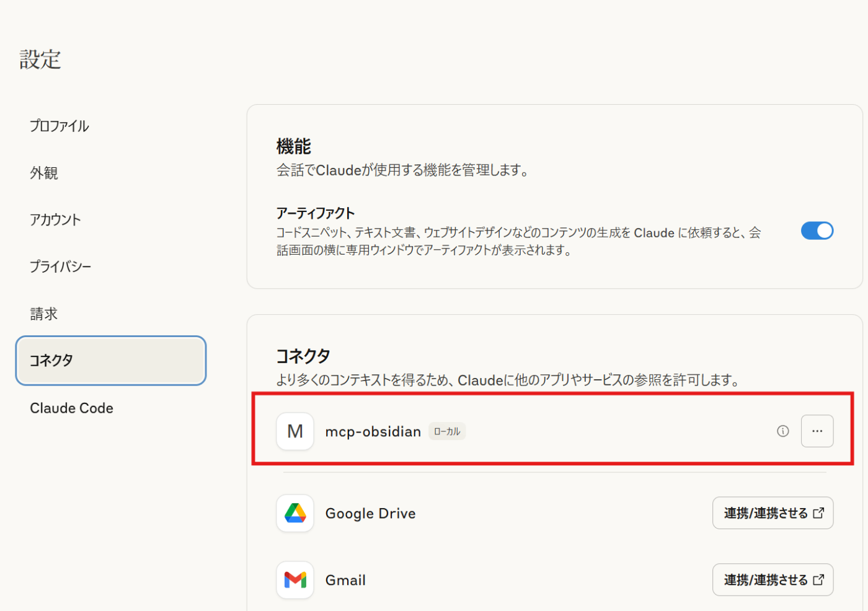Open the 請求 billing section
The height and width of the screenshot is (611, 868).
44,314
